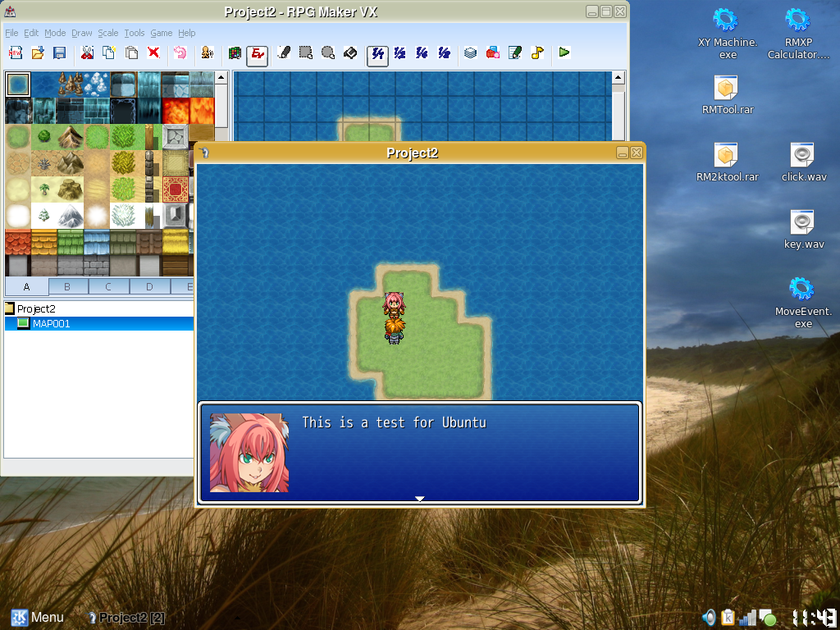Select MoveEvent.exe desktop icon
The width and height of the screenshot is (840, 630).
click(x=803, y=303)
